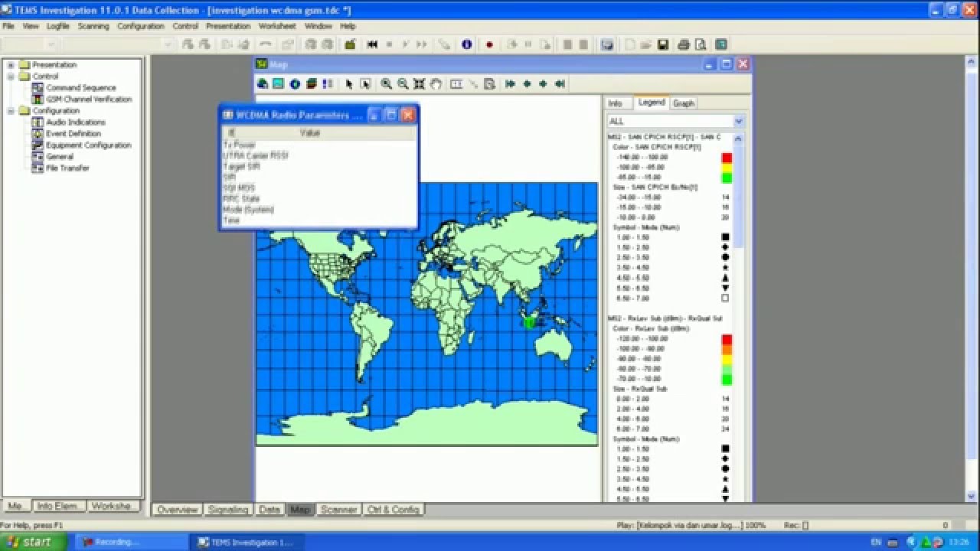Click the blue information icon in main toolbar
The height and width of the screenshot is (551, 980).
(466, 44)
